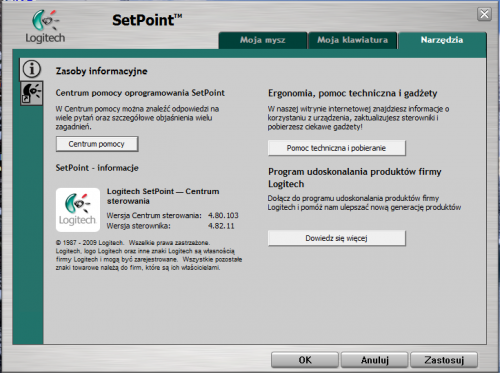Click the SetPoint title text

pyautogui.click(x=147, y=20)
